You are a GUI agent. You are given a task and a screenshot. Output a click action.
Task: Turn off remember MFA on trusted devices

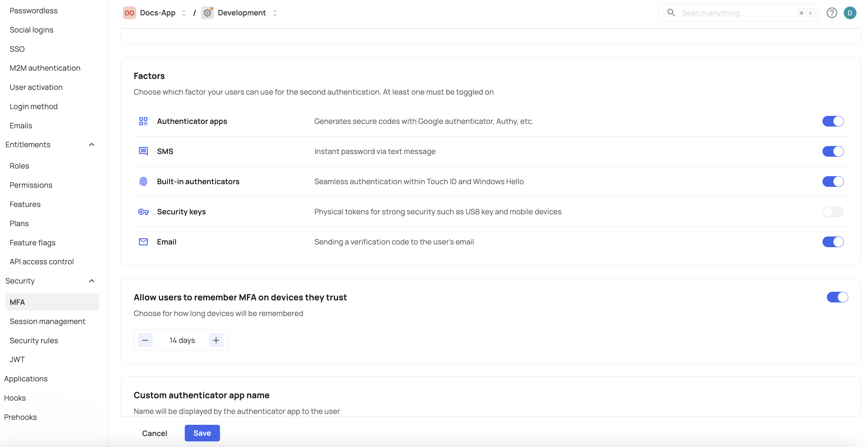click(837, 297)
